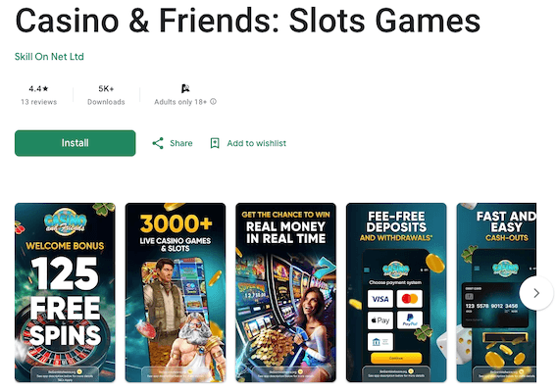Click the next screenshots arrow
Image resolution: width=556 pixels, height=392 pixels.
click(536, 293)
